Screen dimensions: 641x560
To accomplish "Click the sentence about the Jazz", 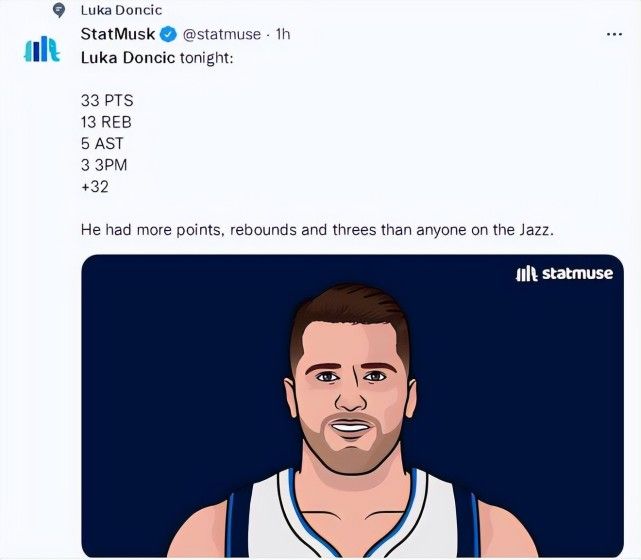I will 316,230.
